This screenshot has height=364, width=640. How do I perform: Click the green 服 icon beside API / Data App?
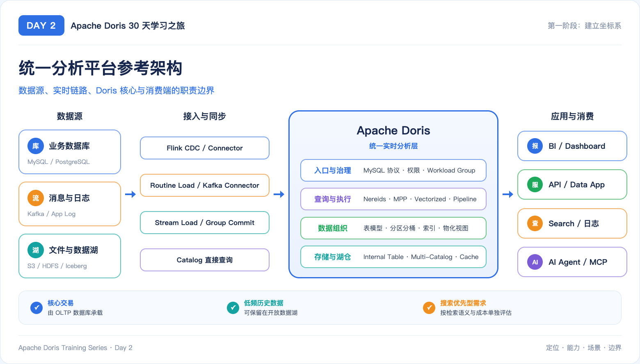pyautogui.click(x=535, y=184)
